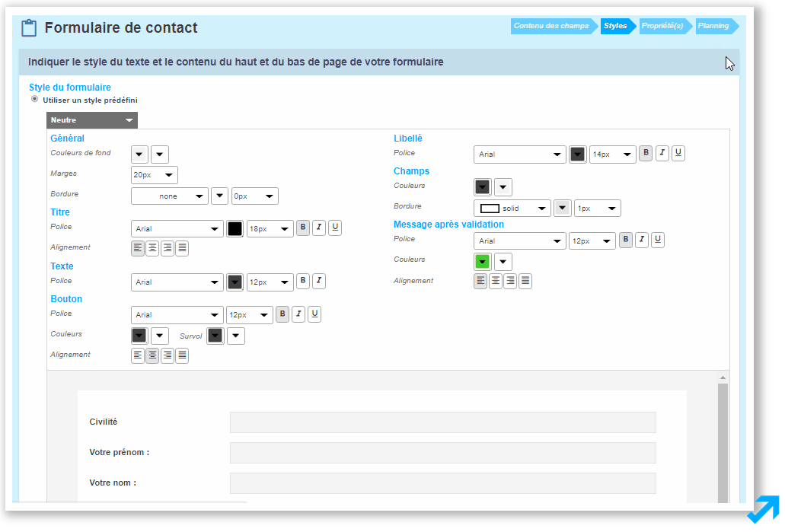Toggle underline for Libellé font
The image size is (785, 532).
point(678,153)
